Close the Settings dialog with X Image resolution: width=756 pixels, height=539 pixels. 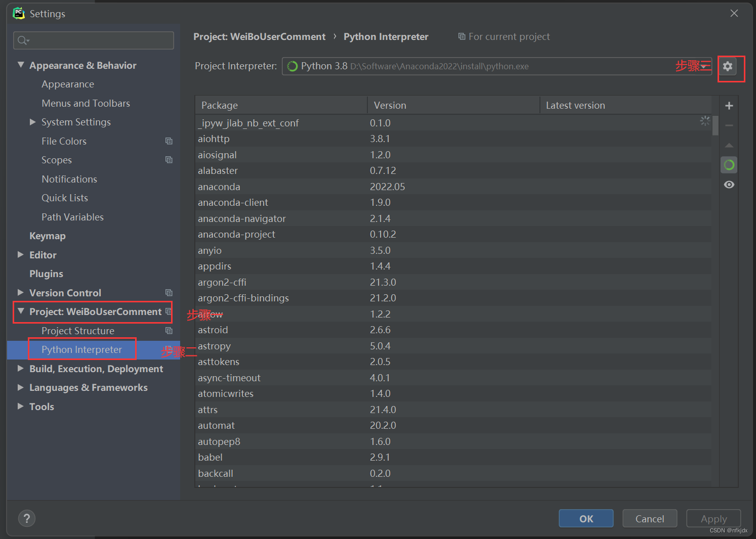pos(734,13)
